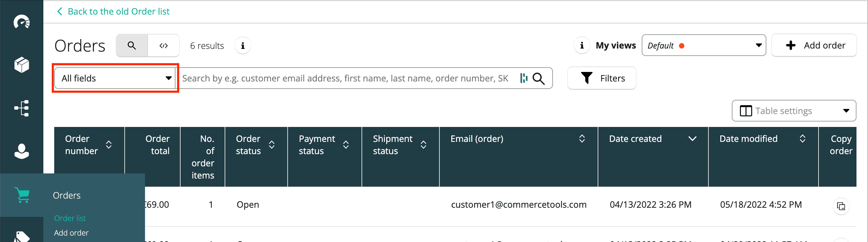Image resolution: width=868 pixels, height=242 pixels.
Task: Click into the order search text field
Action: [346, 78]
